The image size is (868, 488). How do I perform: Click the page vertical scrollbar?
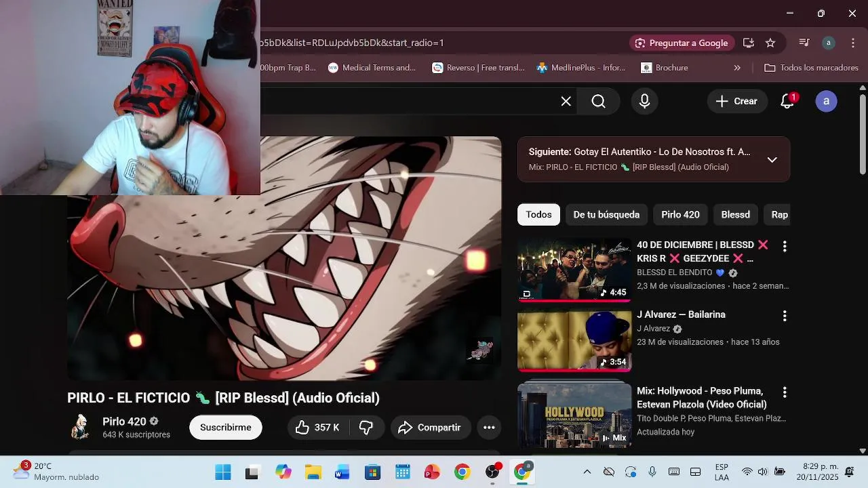(863, 135)
